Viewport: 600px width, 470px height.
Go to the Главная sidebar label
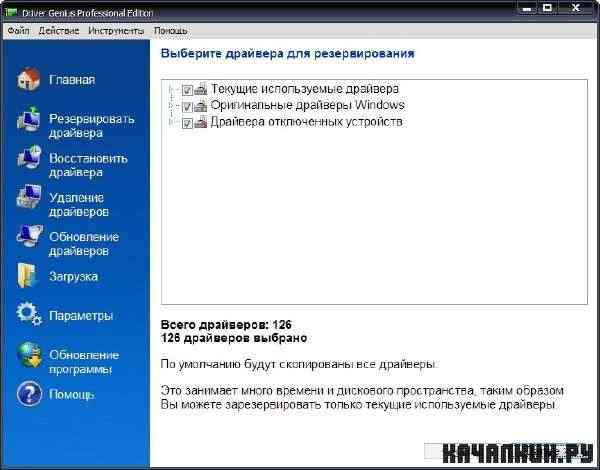coord(72,80)
